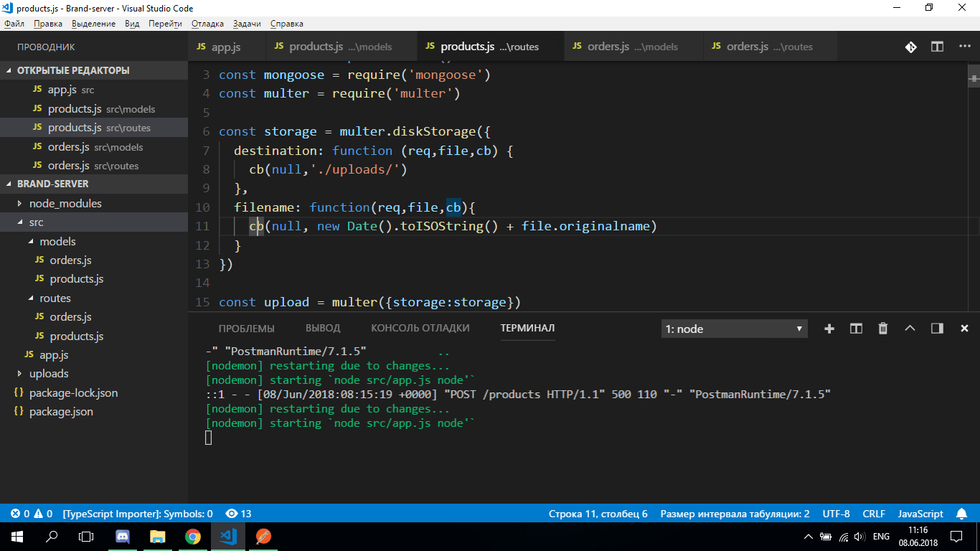The image size is (980, 551).
Task: Split the terminal using the split icon
Action: 855,328
